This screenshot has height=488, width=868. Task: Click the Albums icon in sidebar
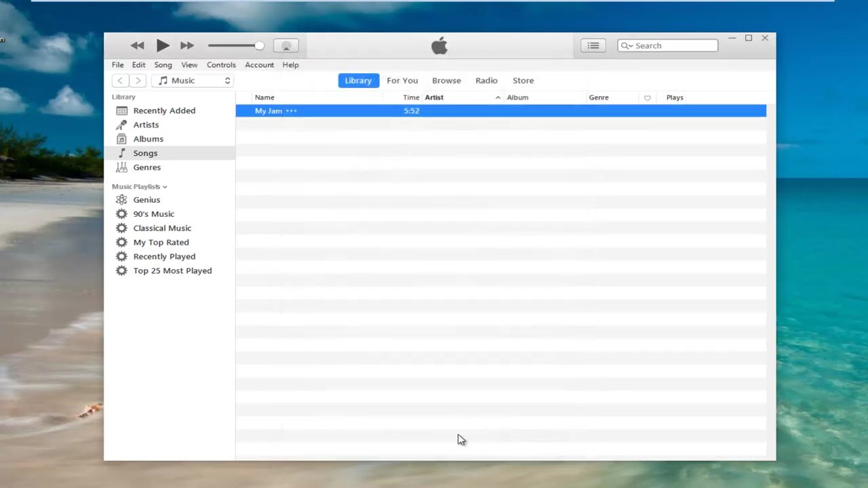coord(121,139)
